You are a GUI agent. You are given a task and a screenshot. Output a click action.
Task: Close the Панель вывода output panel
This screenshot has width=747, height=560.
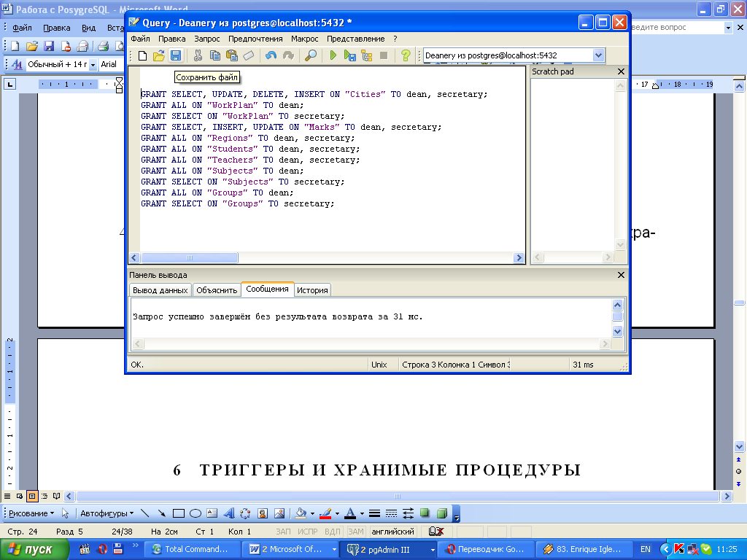[621, 275]
